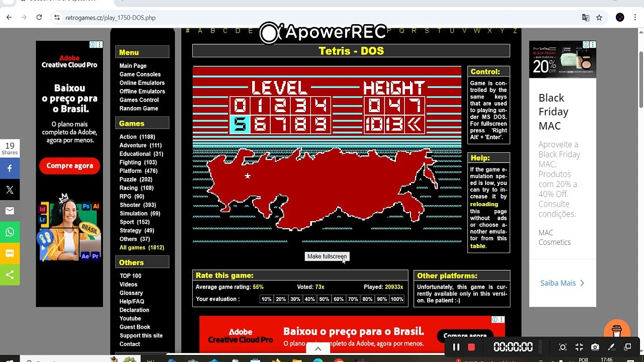
Task: Click Make fullscreen button
Action: pyautogui.click(x=327, y=256)
